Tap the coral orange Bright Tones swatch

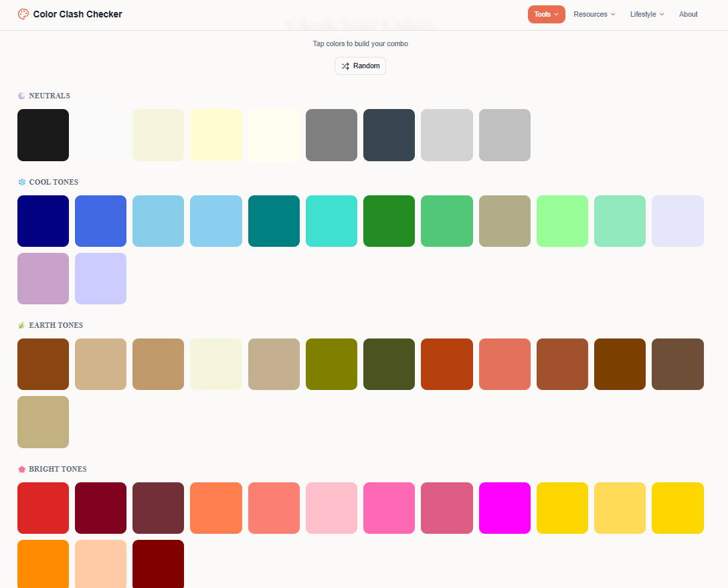point(216,508)
